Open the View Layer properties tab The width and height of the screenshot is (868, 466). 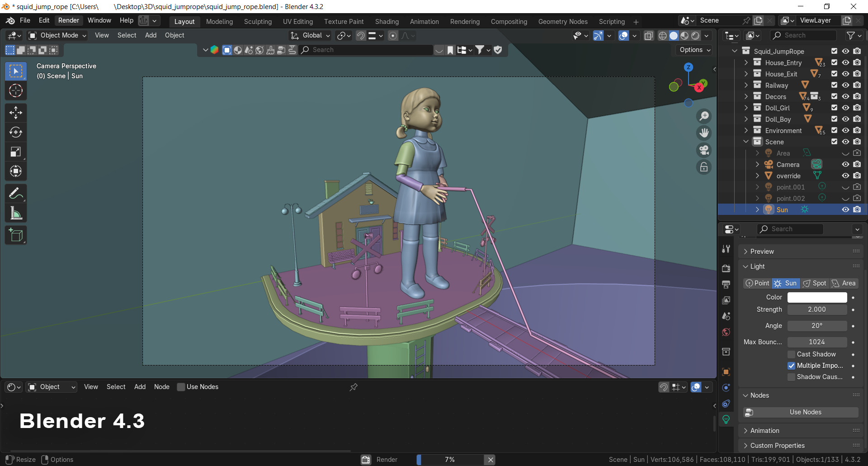tap(726, 300)
